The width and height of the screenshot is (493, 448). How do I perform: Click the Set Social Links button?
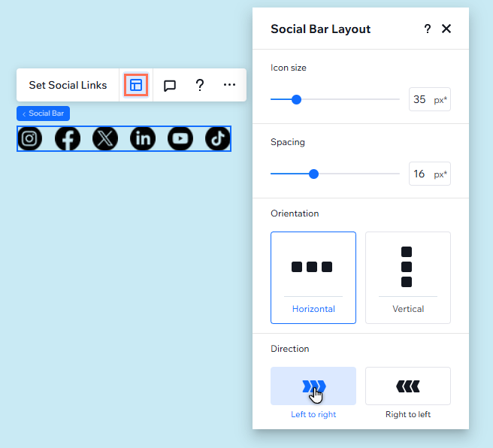[x=68, y=85]
